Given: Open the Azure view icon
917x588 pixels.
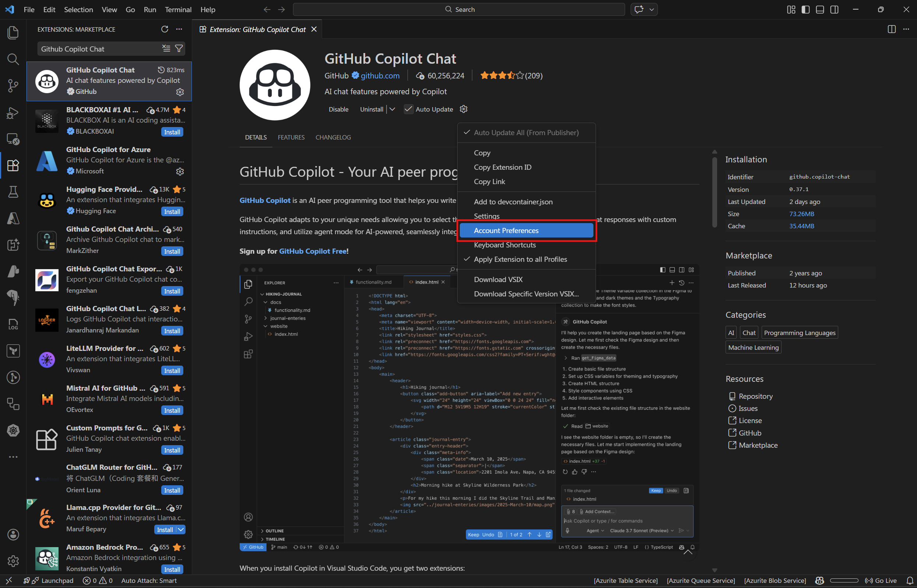Looking at the screenshot, I should click(13, 218).
